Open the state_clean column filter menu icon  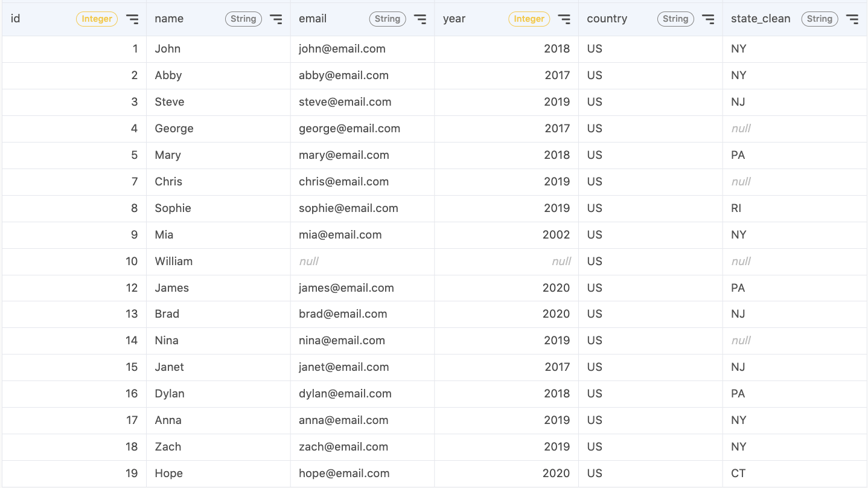coord(852,19)
